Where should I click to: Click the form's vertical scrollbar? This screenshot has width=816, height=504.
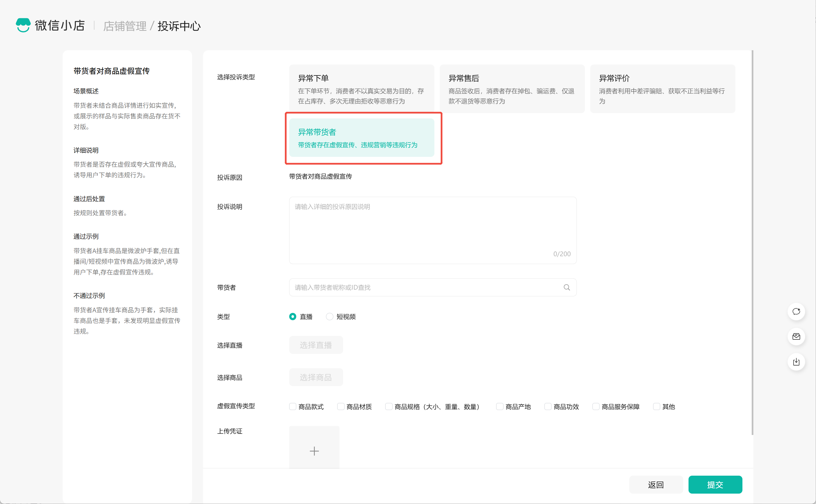pos(752,242)
